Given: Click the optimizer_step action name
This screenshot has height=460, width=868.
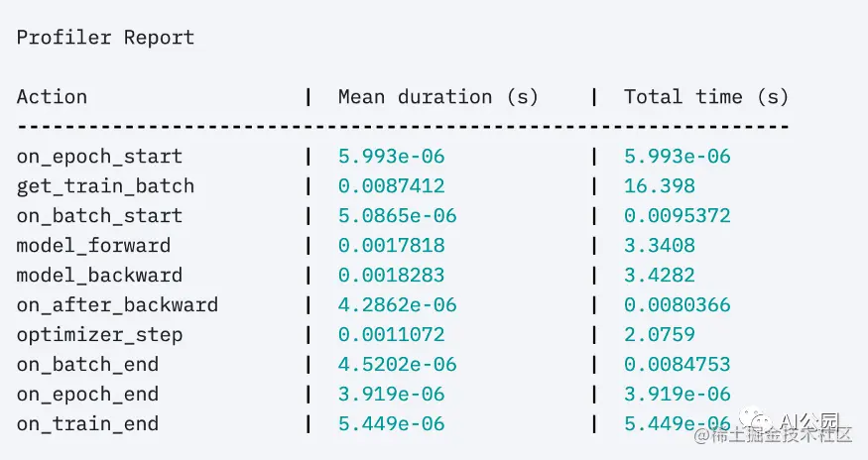Looking at the screenshot, I should pyautogui.click(x=99, y=335).
